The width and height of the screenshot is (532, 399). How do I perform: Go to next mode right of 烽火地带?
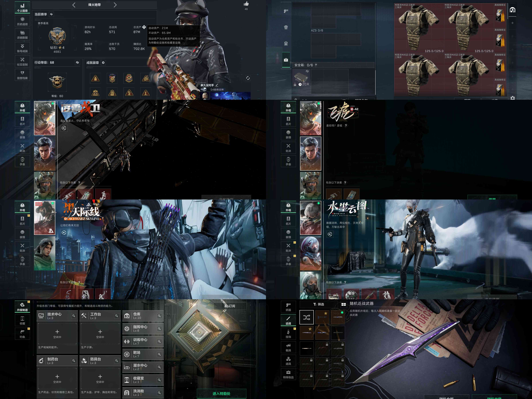pos(115,5)
